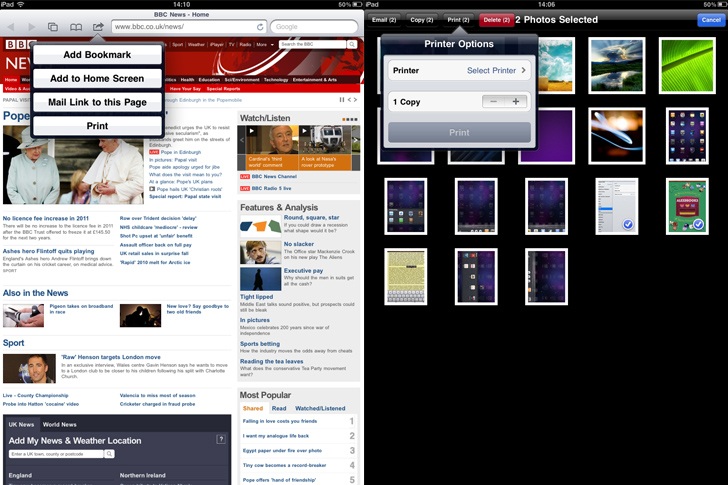728x485 pixels.
Task: Open the Safari bookmarks book icon
Action: point(76,27)
